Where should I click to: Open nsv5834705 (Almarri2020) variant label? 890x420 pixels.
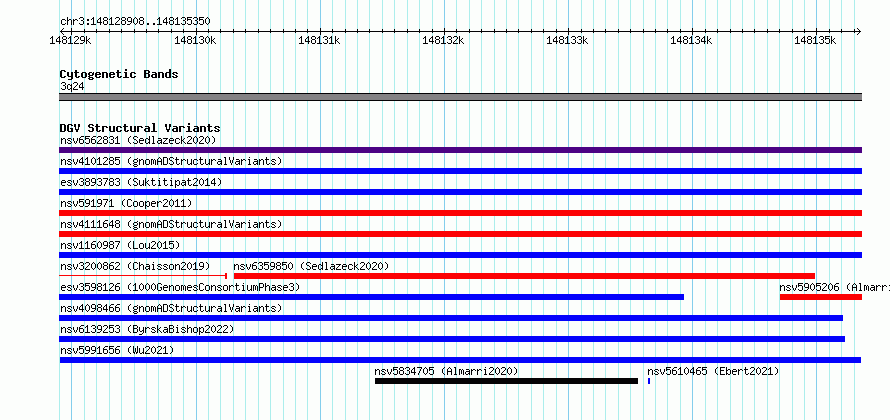coord(446,371)
